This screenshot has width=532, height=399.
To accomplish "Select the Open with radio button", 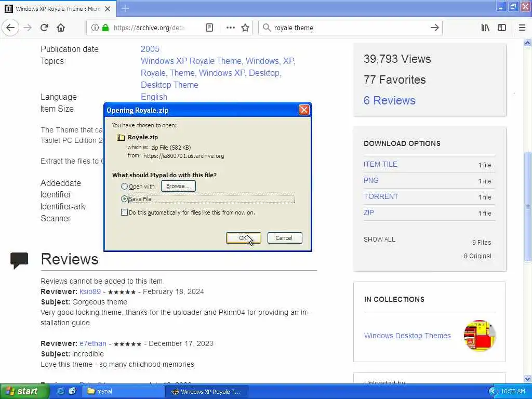I will tap(124, 187).
